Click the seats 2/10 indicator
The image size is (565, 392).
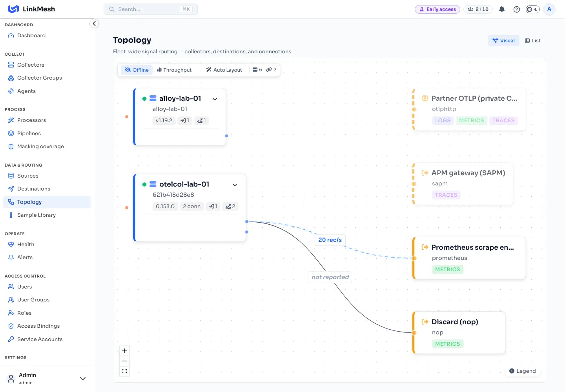pyautogui.click(x=478, y=9)
